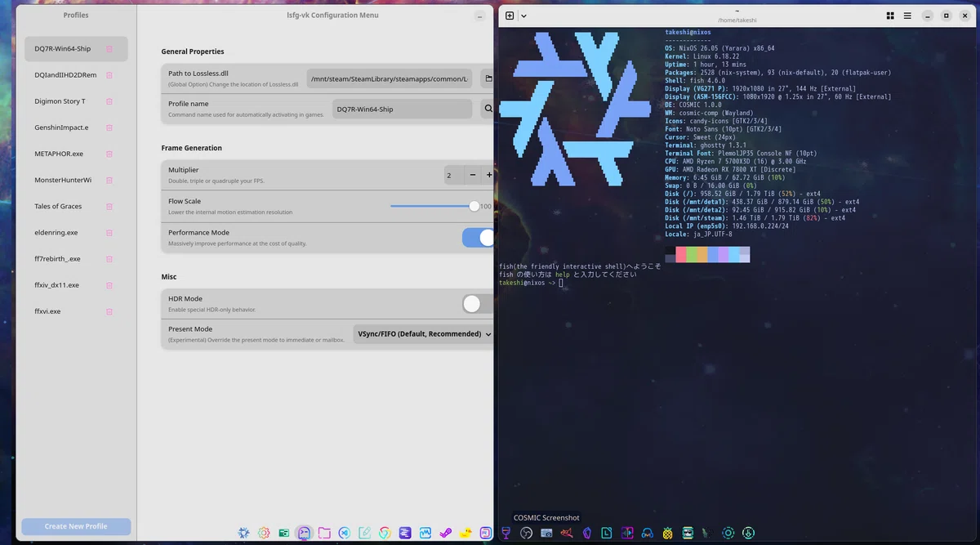Click the pineapple icon in the dock
This screenshot has height=545, width=980.
[x=667, y=533]
